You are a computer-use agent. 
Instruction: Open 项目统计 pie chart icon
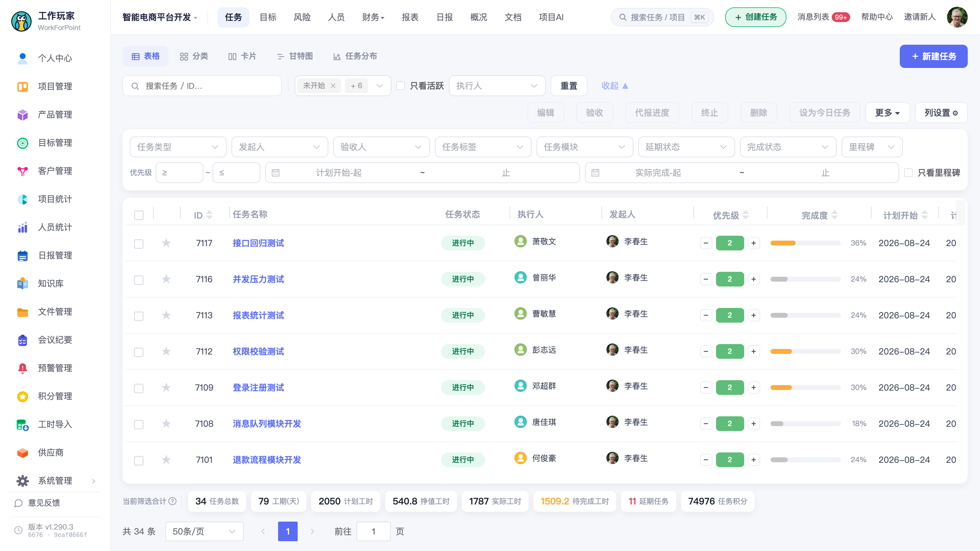[22, 199]
